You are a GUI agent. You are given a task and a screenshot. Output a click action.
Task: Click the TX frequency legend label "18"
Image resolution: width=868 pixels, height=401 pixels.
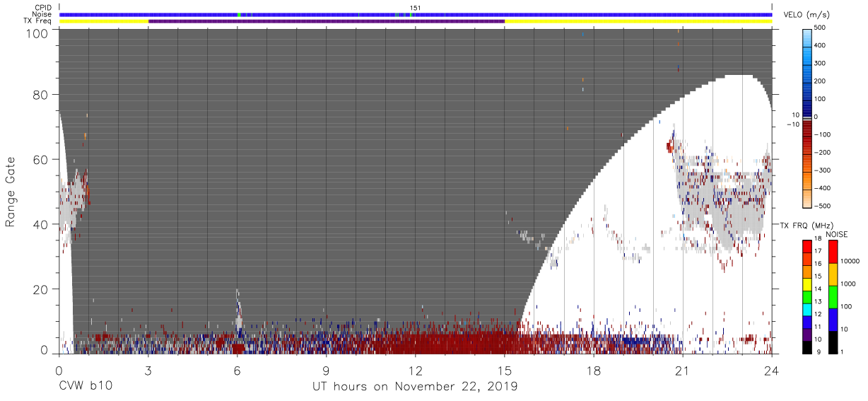pyautogui.click(x=818, y=239)
